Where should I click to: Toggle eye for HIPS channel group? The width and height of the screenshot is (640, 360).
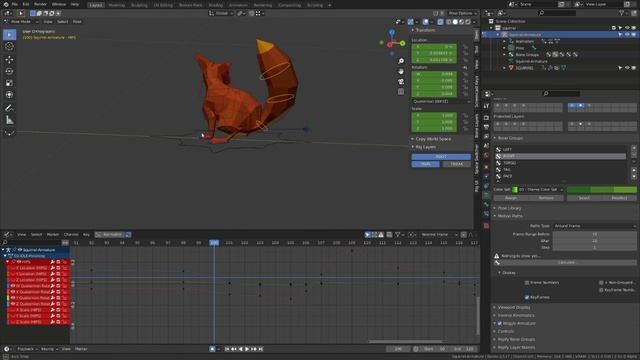click(x=19, y=262)
